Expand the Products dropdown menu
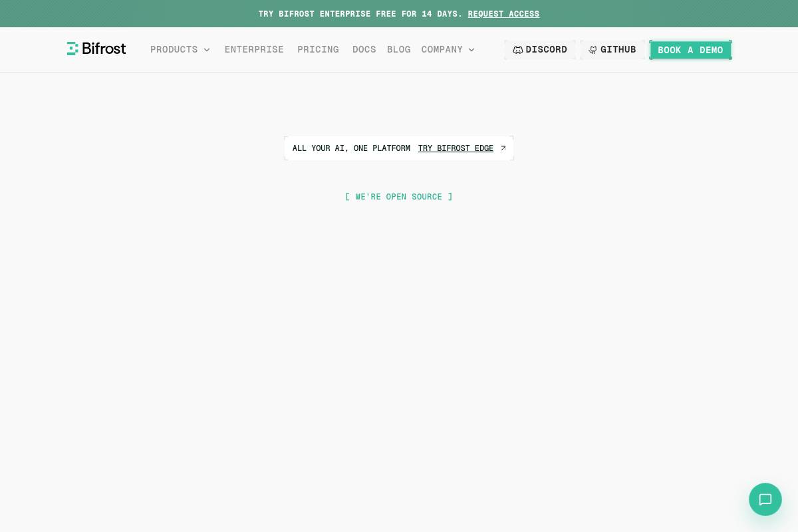 [x=180, y=50]
